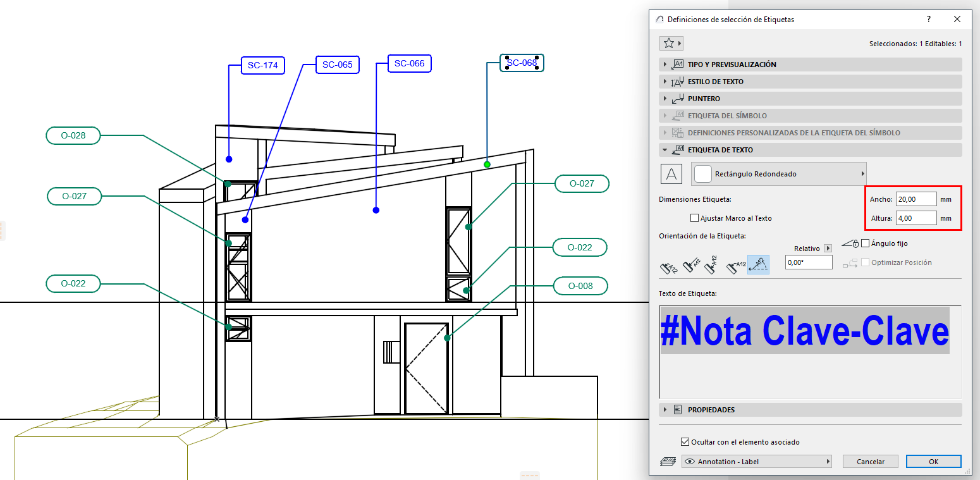Click the help question mark button
Image resolution: width=980 pixels, height=480 pixels.
pyautogui.click(x=929, y=20)
